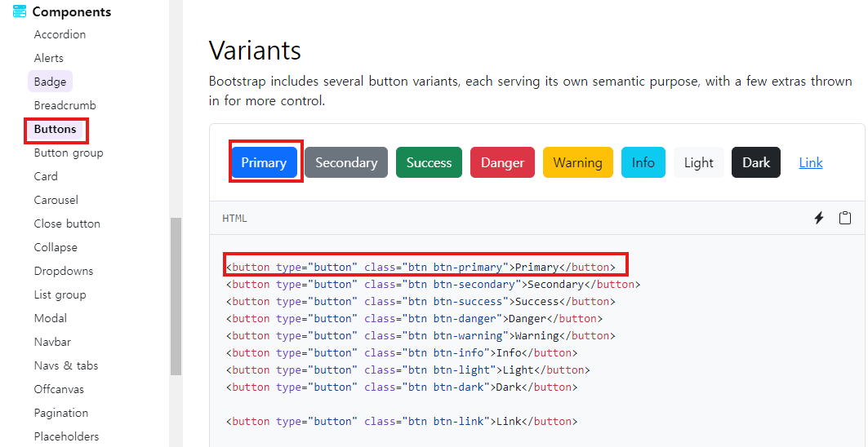Click the btn-secondary code line
868x447 pixels.
coord(433,285)
